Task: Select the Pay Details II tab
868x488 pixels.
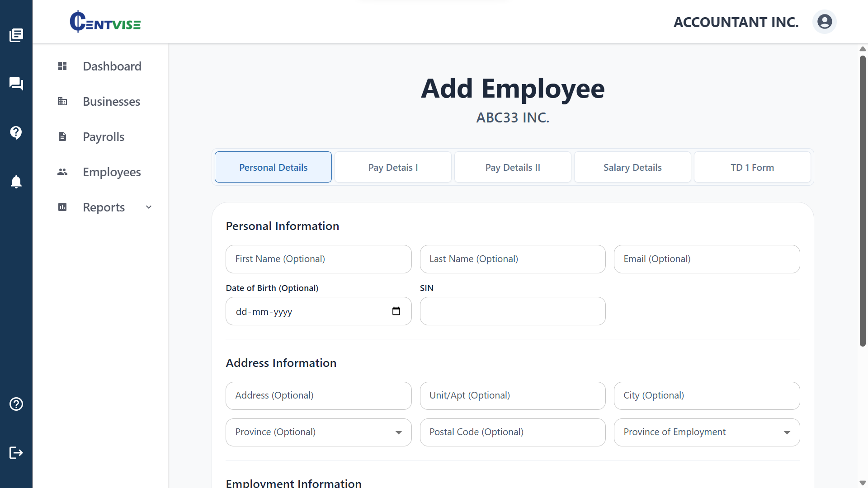Action: [x=512, y=167]
